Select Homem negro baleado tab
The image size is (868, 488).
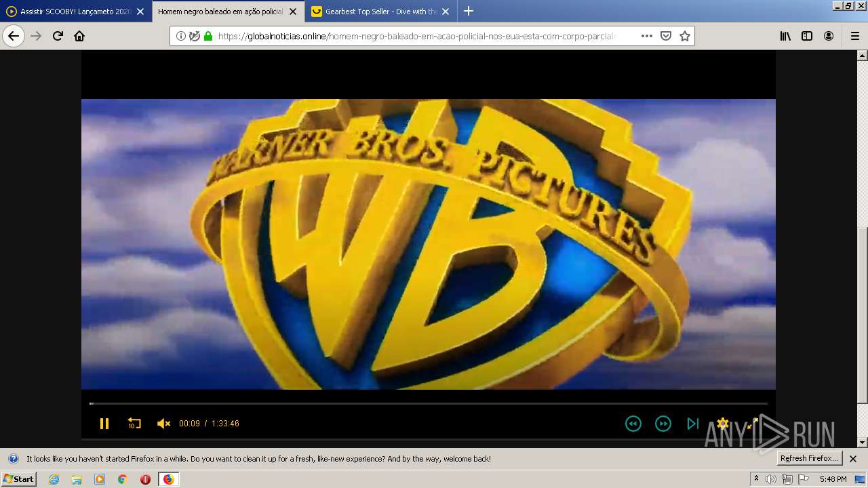(220, 12)
